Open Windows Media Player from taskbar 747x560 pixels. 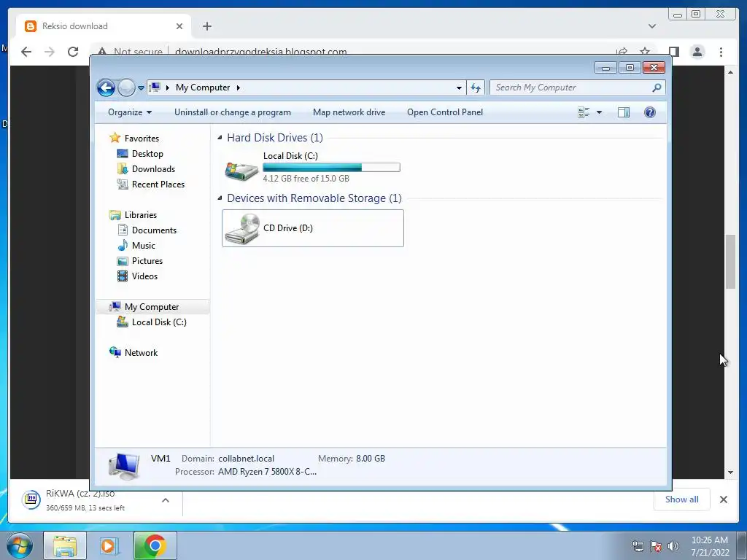tap(109, 545)
